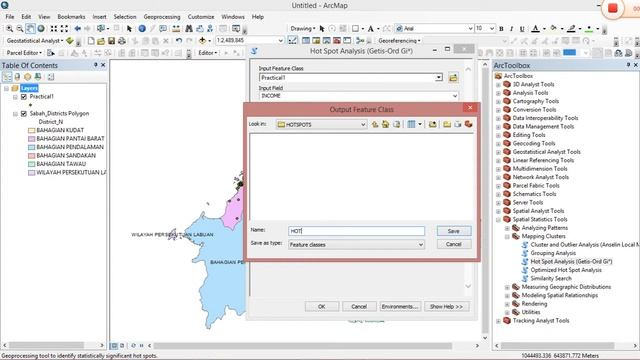This screenshot has width=640, height=360.
Task: Expand Measuring Geographic Distributions toolset
Action: [507, 287]
